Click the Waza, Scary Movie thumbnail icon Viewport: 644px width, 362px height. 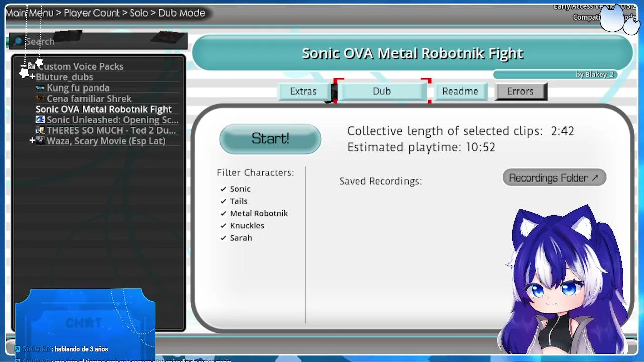(40, 141)
